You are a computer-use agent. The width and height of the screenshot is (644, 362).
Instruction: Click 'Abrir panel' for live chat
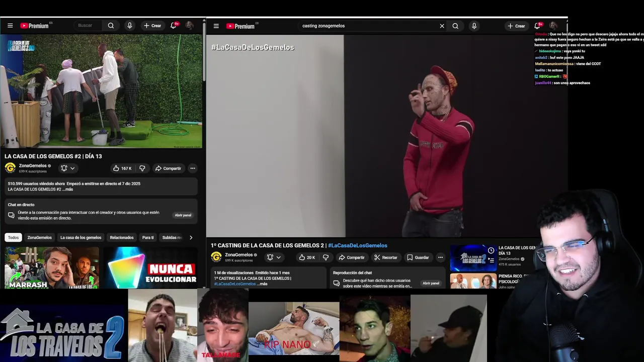(x=183, y=215)
